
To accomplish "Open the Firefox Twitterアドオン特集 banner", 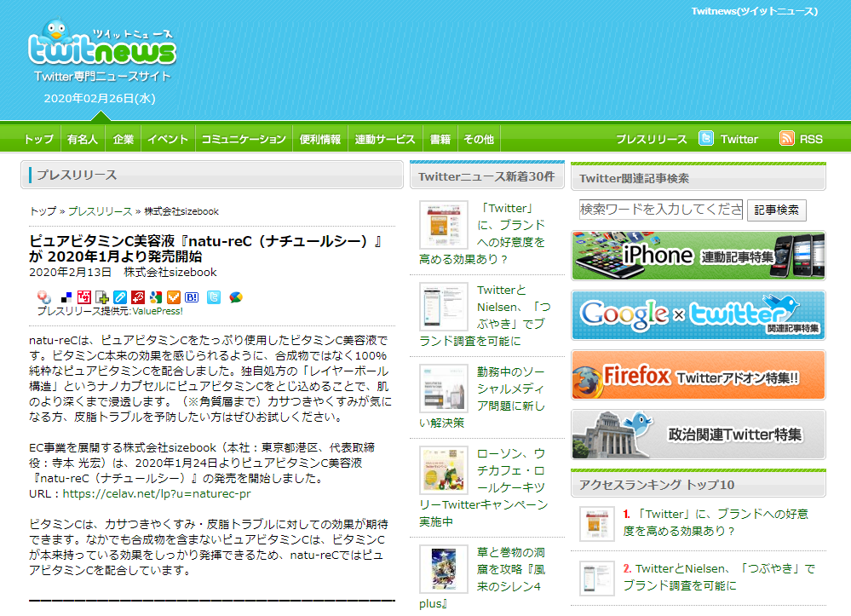I will 698,375.
